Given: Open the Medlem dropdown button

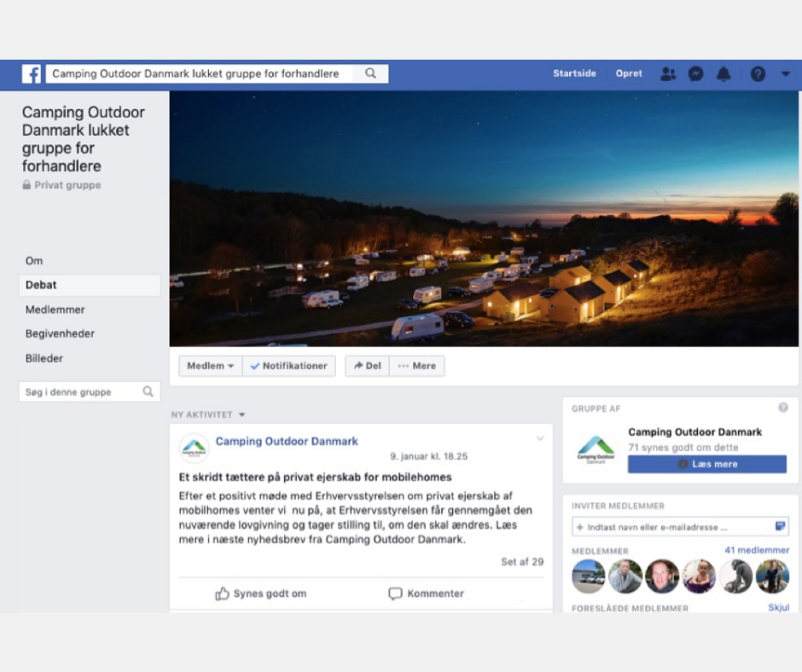Looking at the screenshot, I should (210, 366).
